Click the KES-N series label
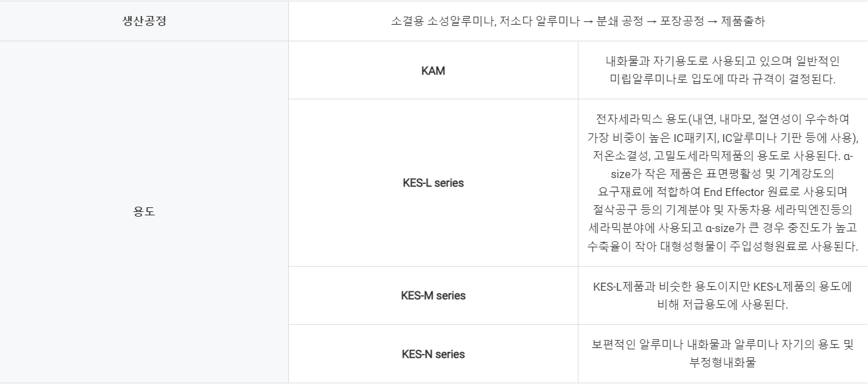This screenshot has height=384, width=868. 433,354
